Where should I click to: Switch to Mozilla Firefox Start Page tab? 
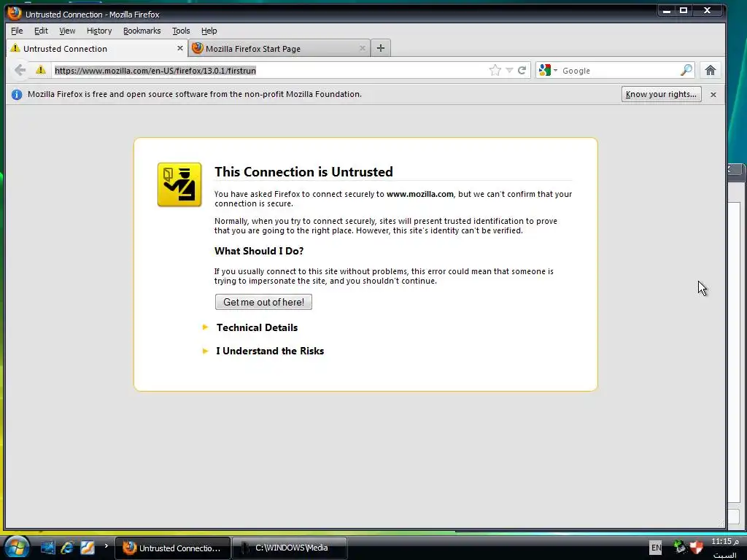(x=279, y=48)
